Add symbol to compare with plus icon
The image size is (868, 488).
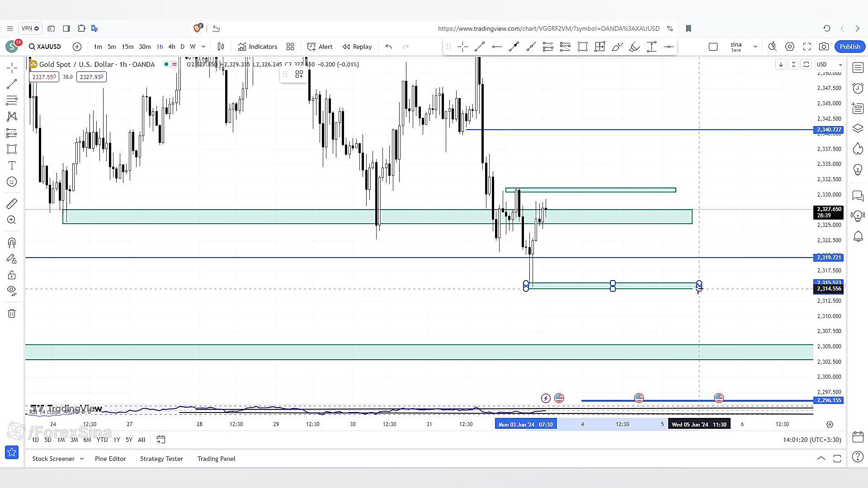tap(77, 47)
